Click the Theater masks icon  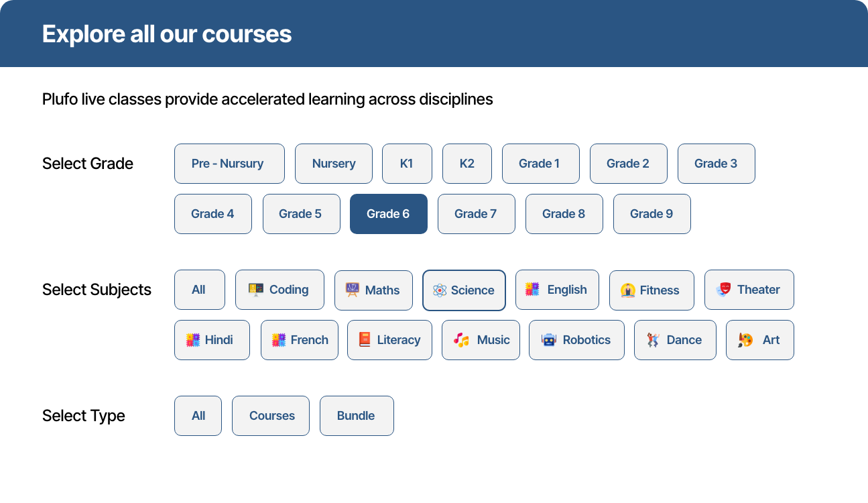click(723, 290)
